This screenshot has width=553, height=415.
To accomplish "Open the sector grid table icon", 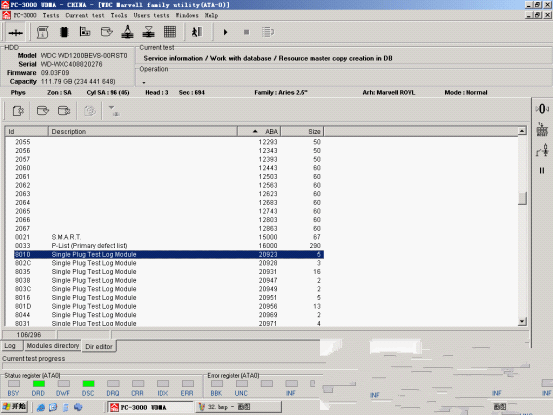I will click(x=170, y=32).
